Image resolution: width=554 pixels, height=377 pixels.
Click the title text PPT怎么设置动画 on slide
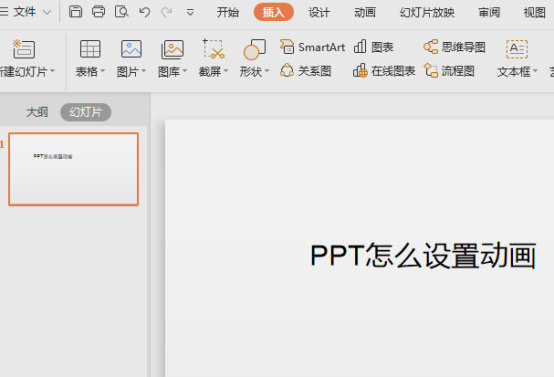[x=423, y=255]
